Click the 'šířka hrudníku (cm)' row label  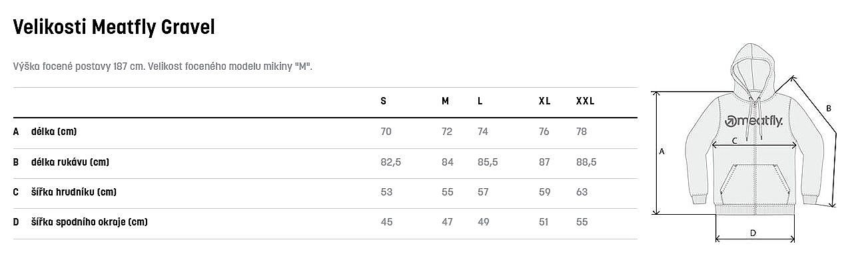tap(74, 192)
